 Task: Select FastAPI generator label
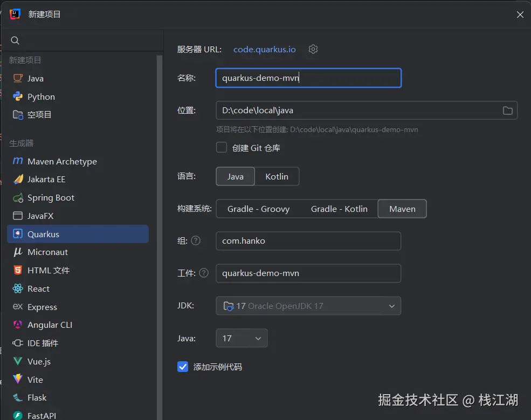(42, 416)
